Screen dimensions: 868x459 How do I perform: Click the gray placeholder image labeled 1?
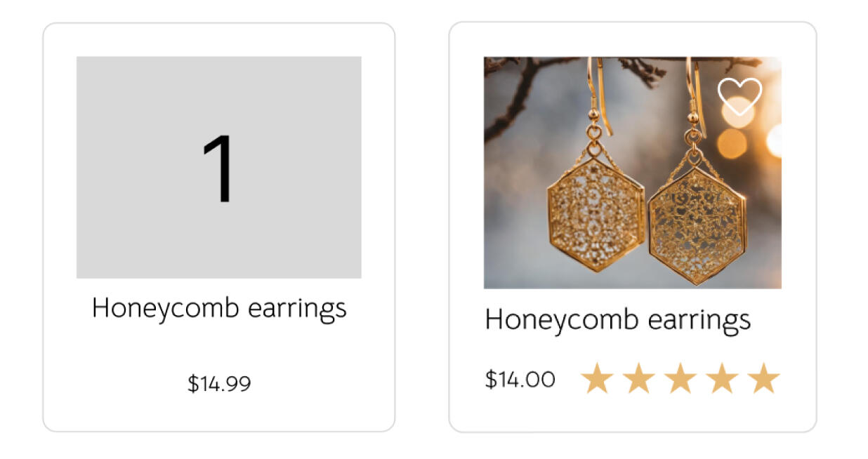pyautogui.click(x=218, y=166)
